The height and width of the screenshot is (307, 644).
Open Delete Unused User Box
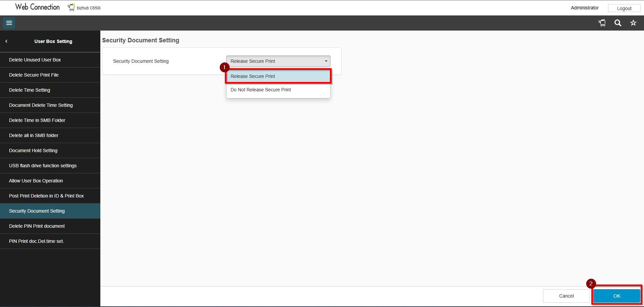pyautogui.click(x=35, y=60)
